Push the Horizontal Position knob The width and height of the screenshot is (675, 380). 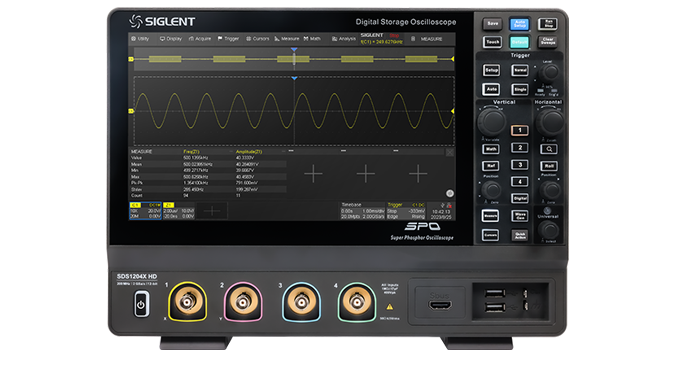click(550, 190)
